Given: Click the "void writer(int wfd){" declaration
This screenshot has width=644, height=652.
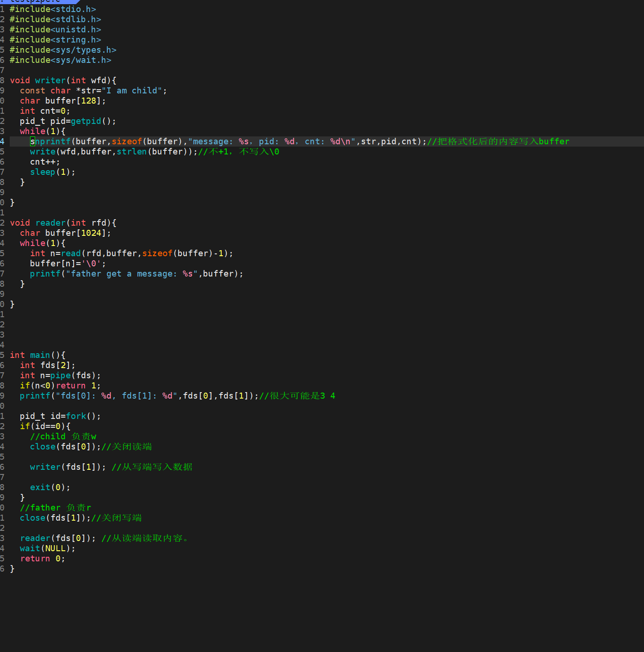Looking at the screenshot, I should 63,80.
